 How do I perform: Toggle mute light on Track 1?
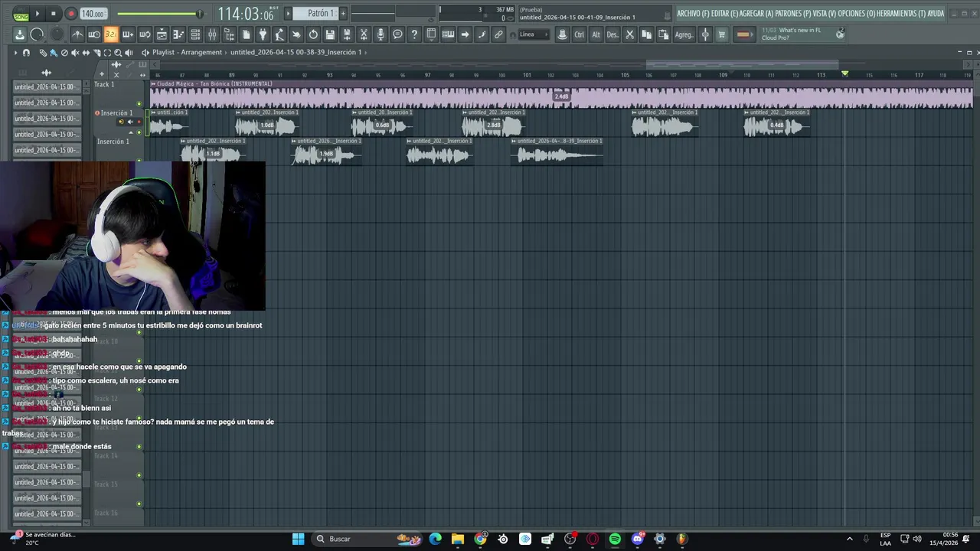point(139,103)
